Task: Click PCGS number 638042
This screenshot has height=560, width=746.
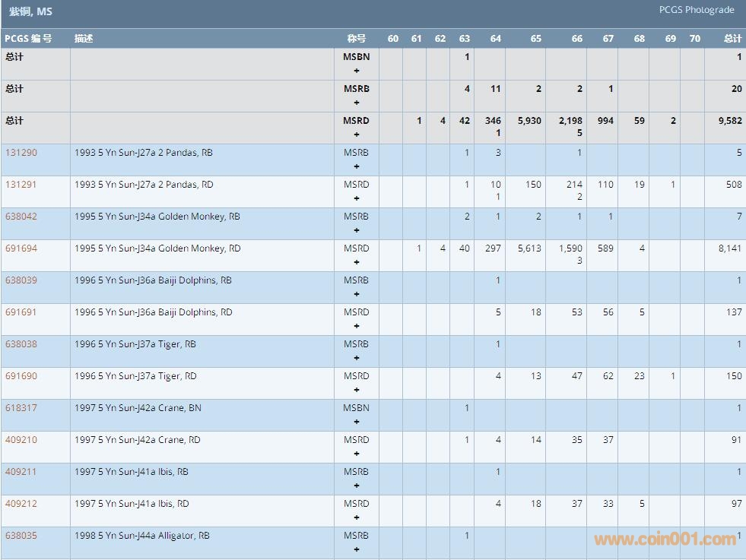Action: coord(21,217)
